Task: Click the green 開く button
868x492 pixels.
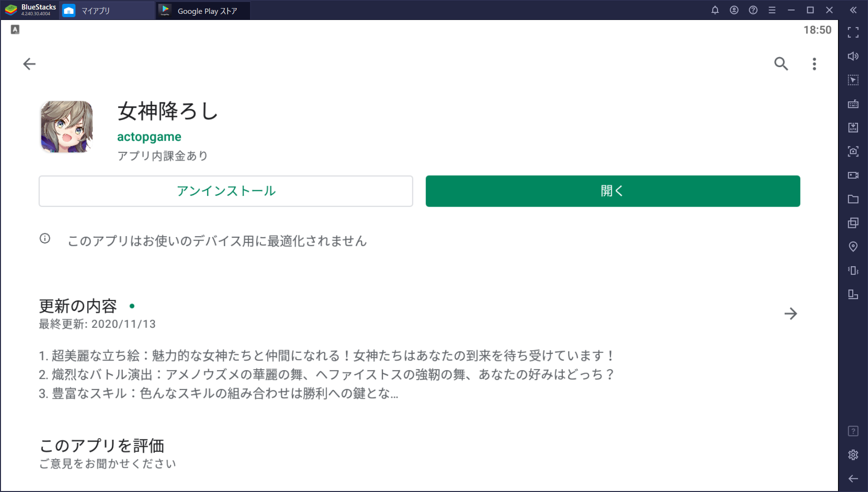Action: tap(613, 191)
